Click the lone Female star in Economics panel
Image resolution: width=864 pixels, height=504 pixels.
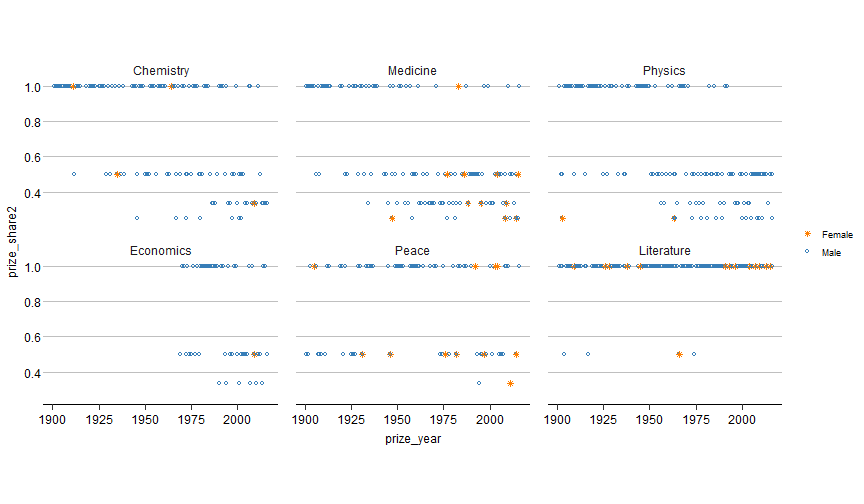[x=255, y=354]
